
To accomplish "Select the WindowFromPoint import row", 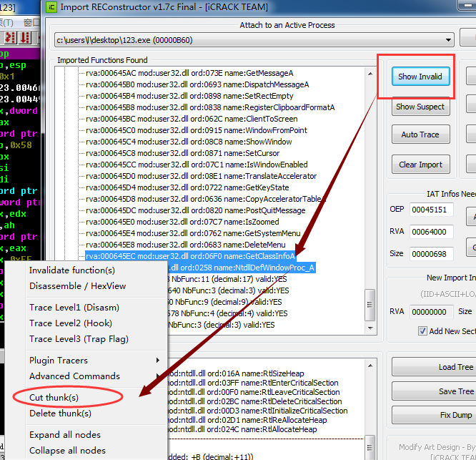I will tap(197, 130).
